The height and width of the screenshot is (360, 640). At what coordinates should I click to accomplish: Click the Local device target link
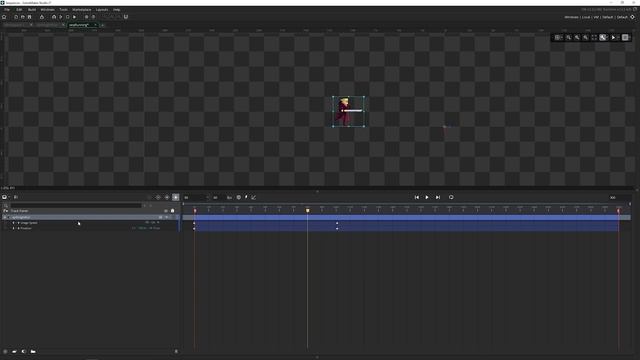pos(586,17)
